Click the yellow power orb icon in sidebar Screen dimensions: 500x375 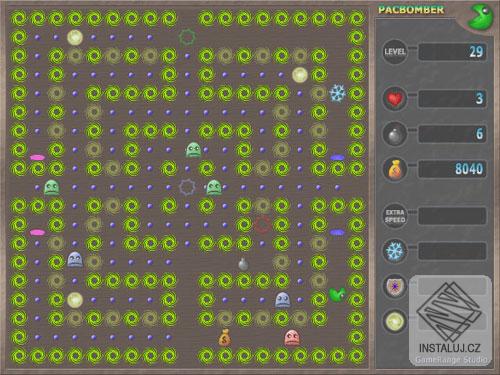click(395, 322)
